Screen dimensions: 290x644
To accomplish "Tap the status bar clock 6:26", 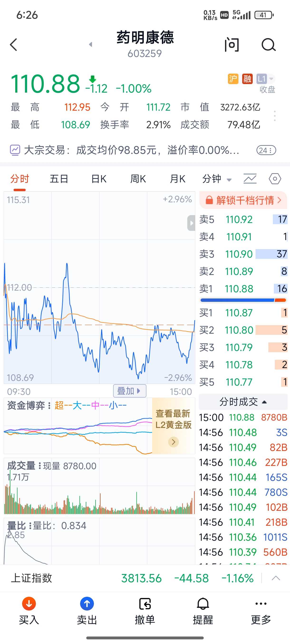I will point(27,15).
